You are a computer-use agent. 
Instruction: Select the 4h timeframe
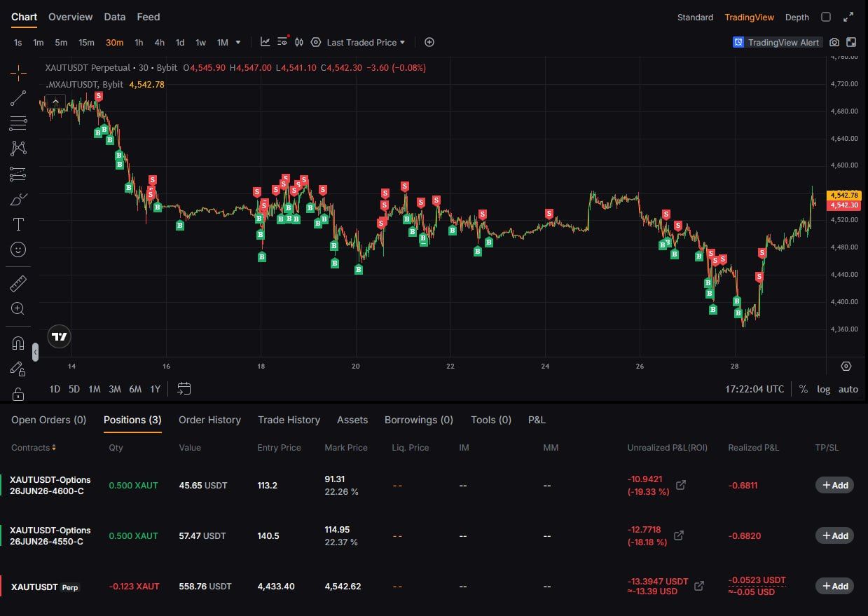pyautogui.click(x=160, y=42)
